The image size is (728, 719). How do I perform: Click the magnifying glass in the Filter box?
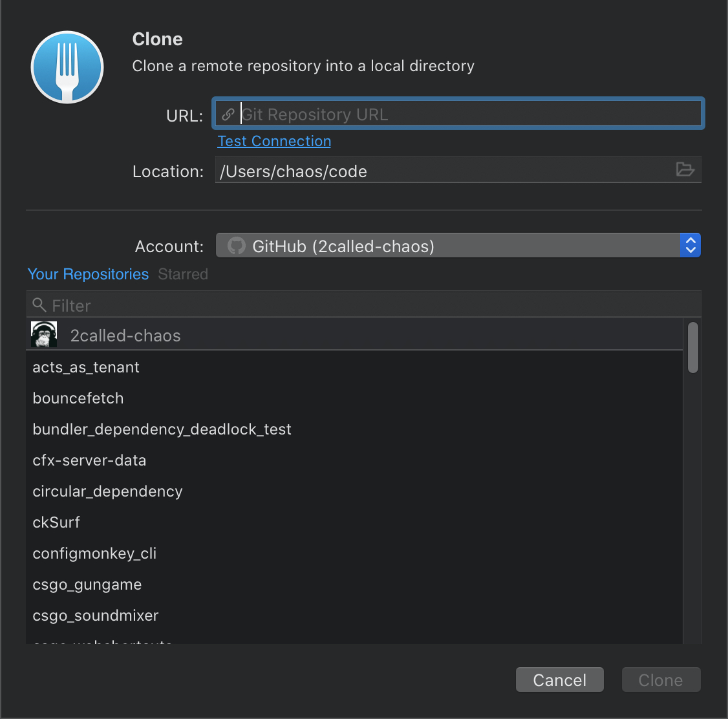39,304
